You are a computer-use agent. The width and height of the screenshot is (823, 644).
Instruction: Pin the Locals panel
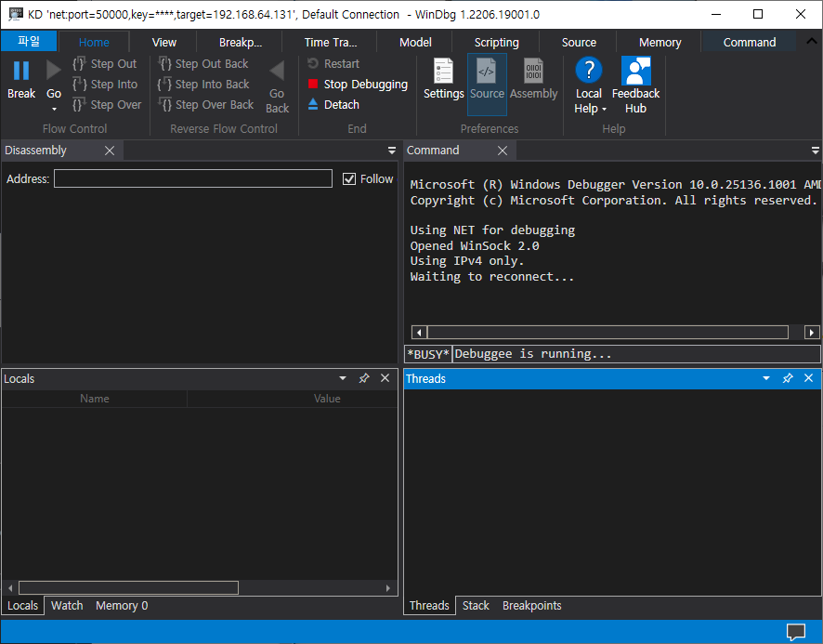click(x=364, y=378)
